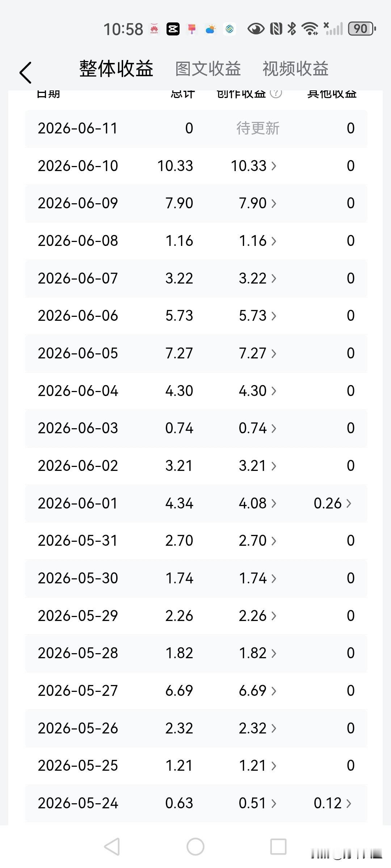The width and height of the screenshot is (391, 868).
Task: Tap Android home circle button
Action: pos(195,847)
